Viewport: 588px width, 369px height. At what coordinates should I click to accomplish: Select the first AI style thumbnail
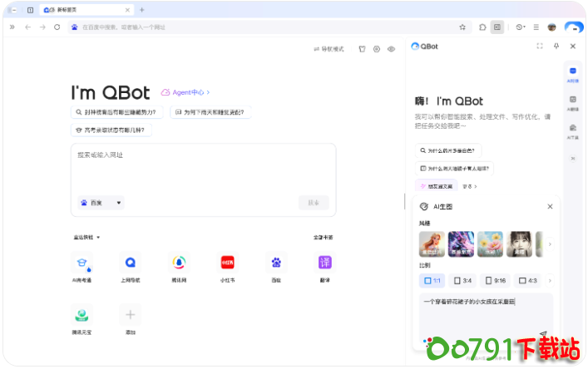coord(432,244)
